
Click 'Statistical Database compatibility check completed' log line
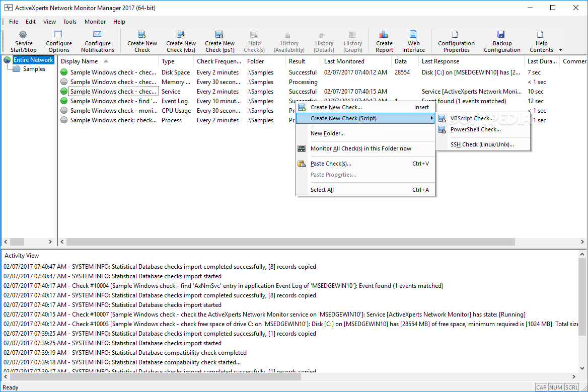(x=125, y=353)
